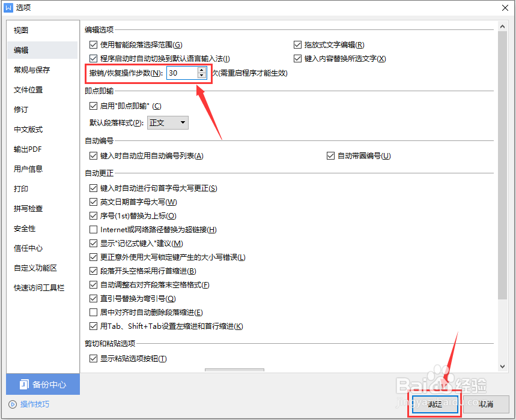Screen dimensions: 516x420
Task: Open the 安全性 settings
Action: pyautogui.click(x=42, y=229)
